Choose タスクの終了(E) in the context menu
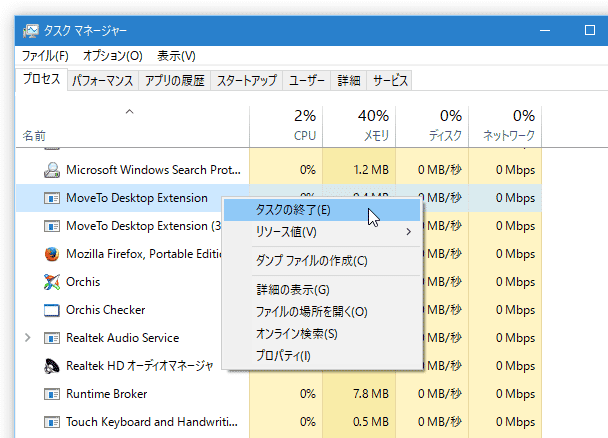 click(x=322, y=210)
